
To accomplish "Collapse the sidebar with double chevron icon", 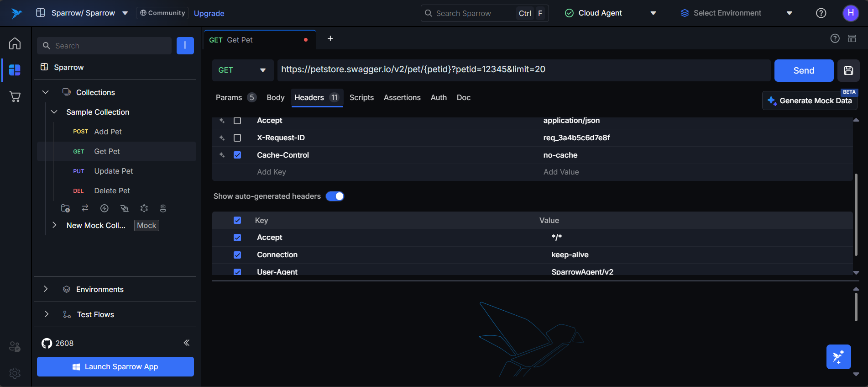I will pos(186,343).
